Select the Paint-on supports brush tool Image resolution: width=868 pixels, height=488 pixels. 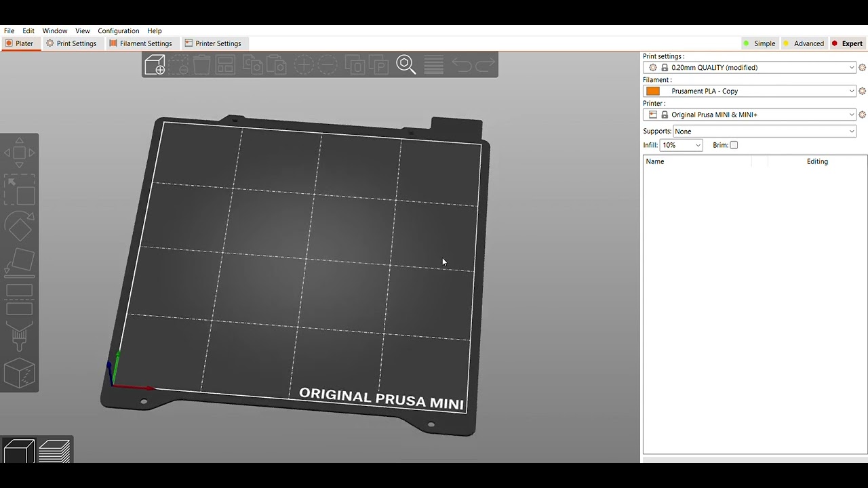tap(19, 336)
